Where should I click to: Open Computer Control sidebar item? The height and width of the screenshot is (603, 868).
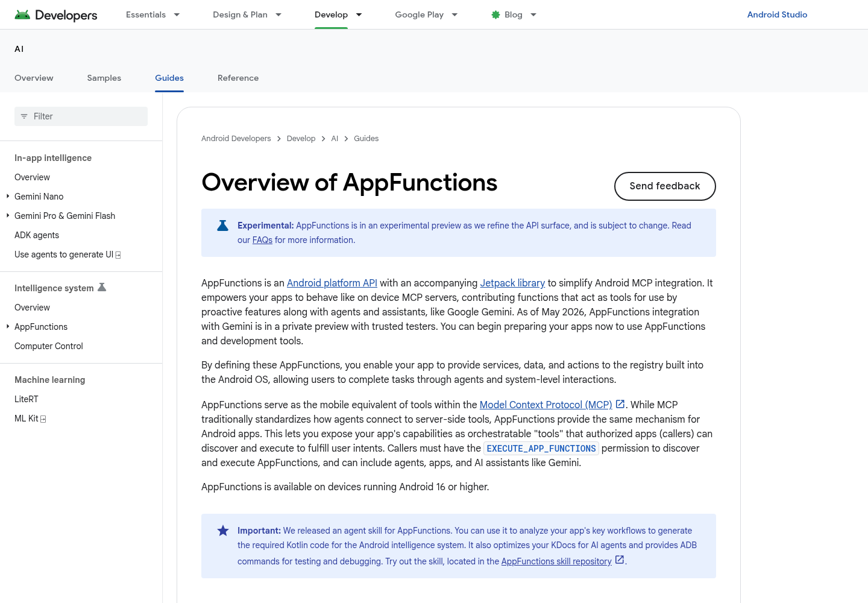pyautogui.click(x=49, y=346)
